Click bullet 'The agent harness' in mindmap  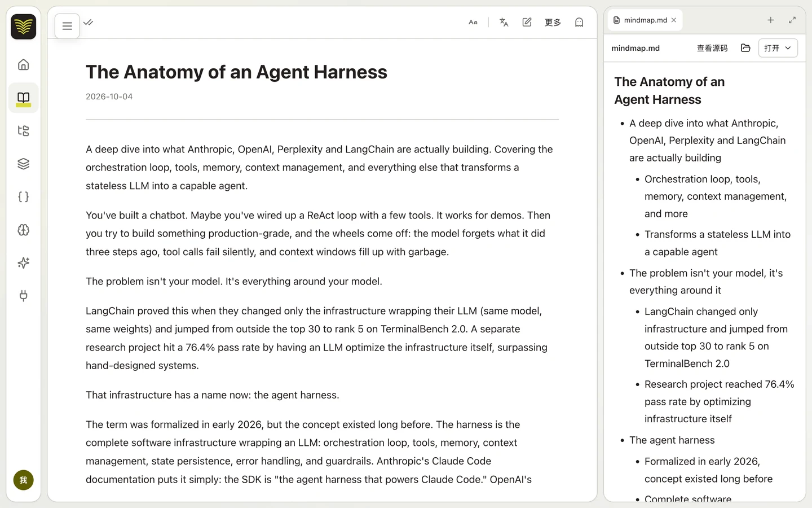click(x=672, y=440)
